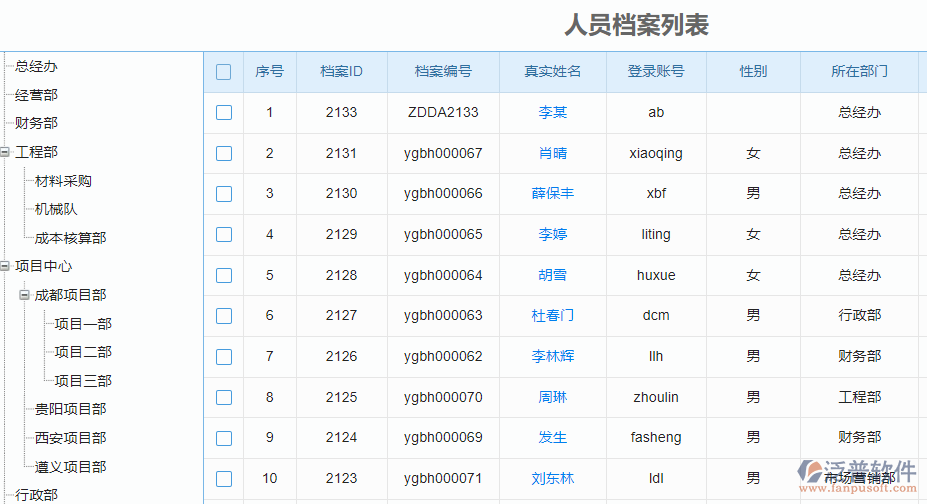Click the login account fasheng

click(656, 437)
